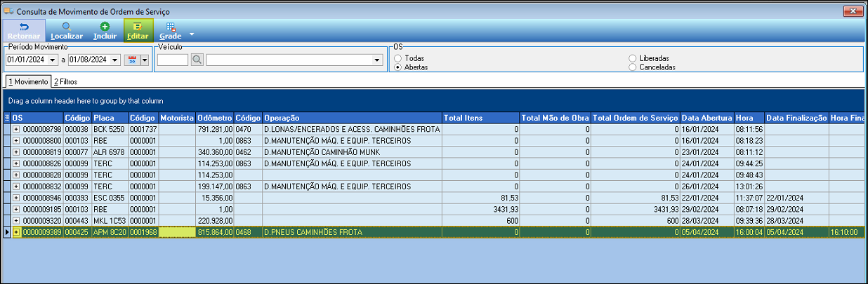The height and width of the screenshot is (284, 868).
Task: Close the Consulta de Movimento window
Action: (x=853, y=11)
